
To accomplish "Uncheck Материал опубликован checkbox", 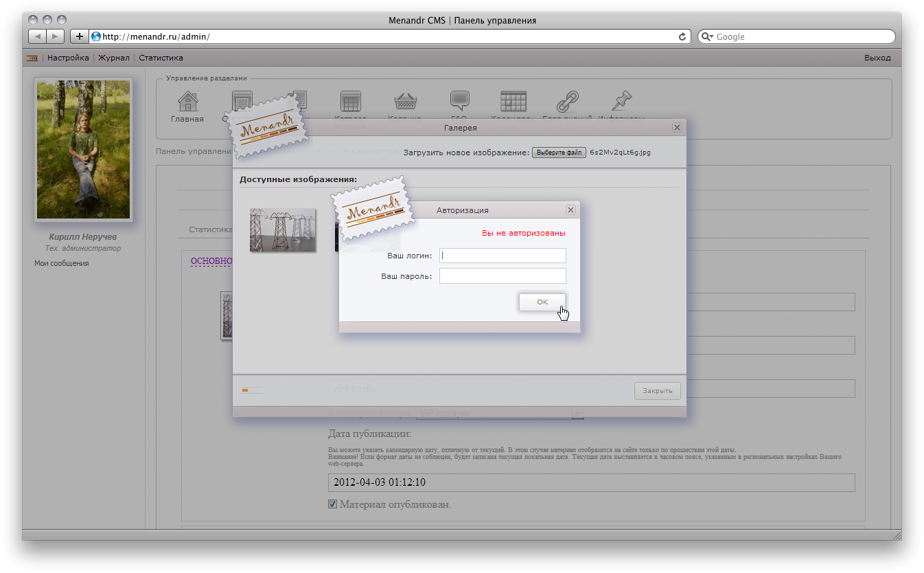I will (x=332, y=504).
